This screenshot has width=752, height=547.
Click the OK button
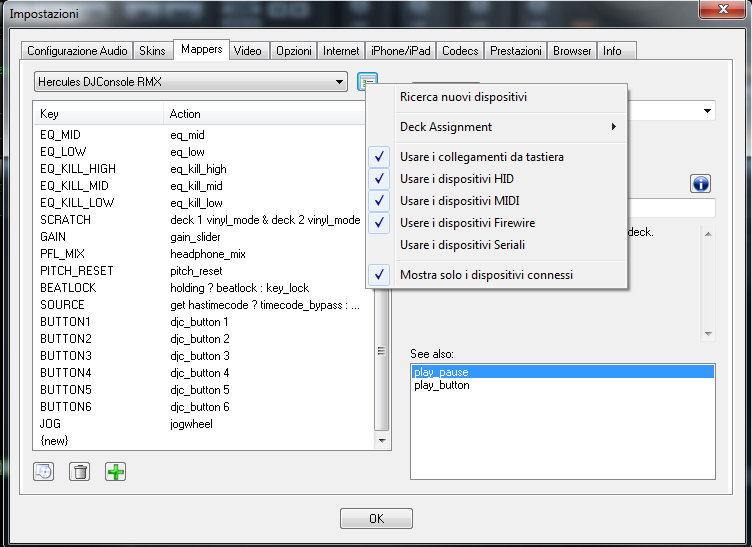tap(376, 519)
